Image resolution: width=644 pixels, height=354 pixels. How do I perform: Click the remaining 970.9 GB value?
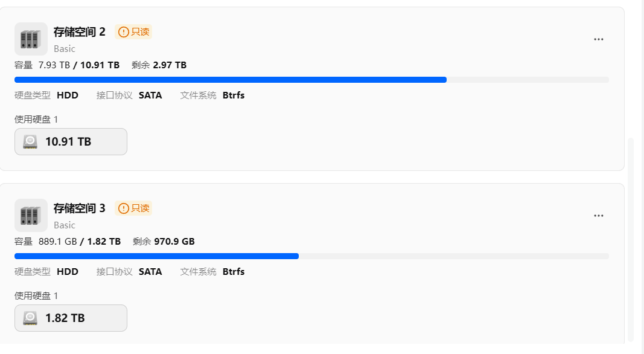click(x=174, y=242)
